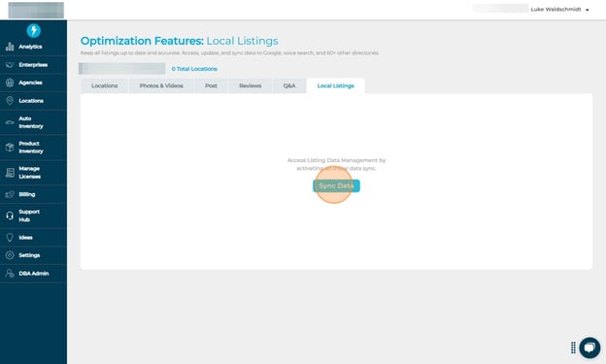Click the 0 Total Locations link

click(x=194, y=69)
